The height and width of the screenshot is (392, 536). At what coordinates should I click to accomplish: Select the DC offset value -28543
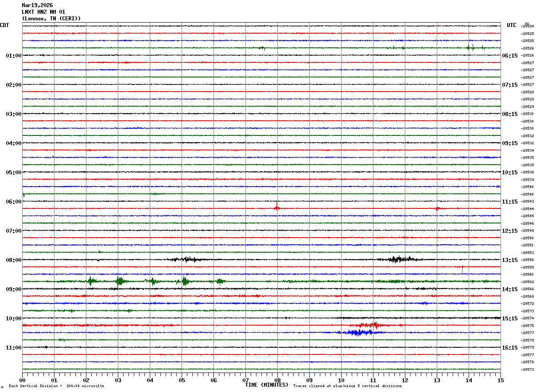point(527,201)
